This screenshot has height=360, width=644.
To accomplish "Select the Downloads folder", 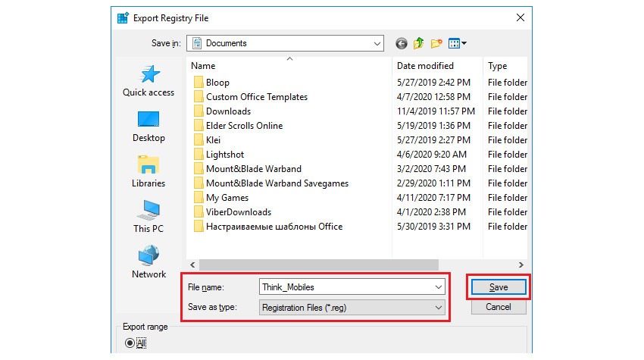I will click(222, 111).
